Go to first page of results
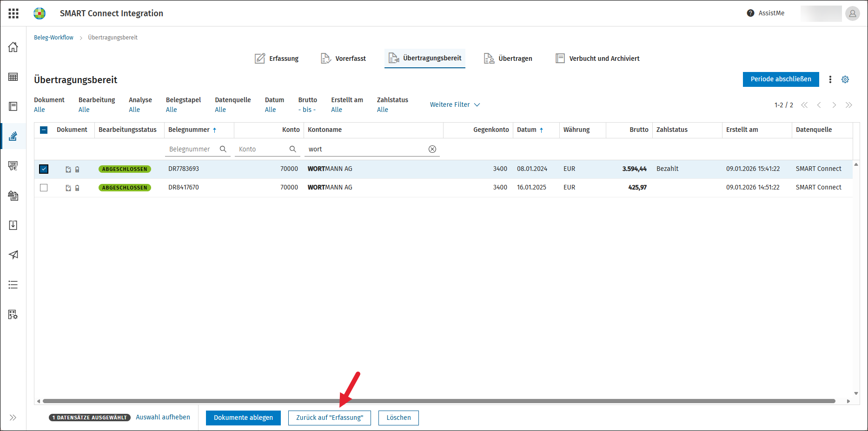 pos(804,105)
